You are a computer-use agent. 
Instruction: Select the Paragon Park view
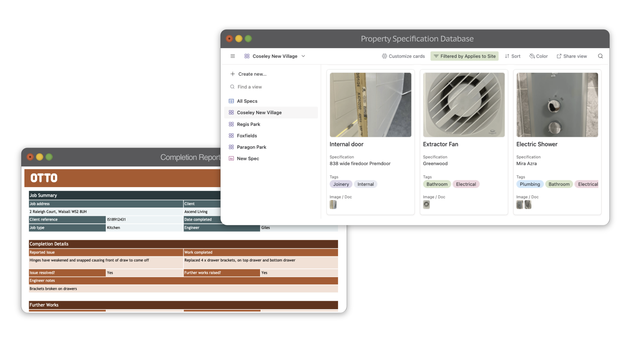pyautogui.click(x=251, y=147)
